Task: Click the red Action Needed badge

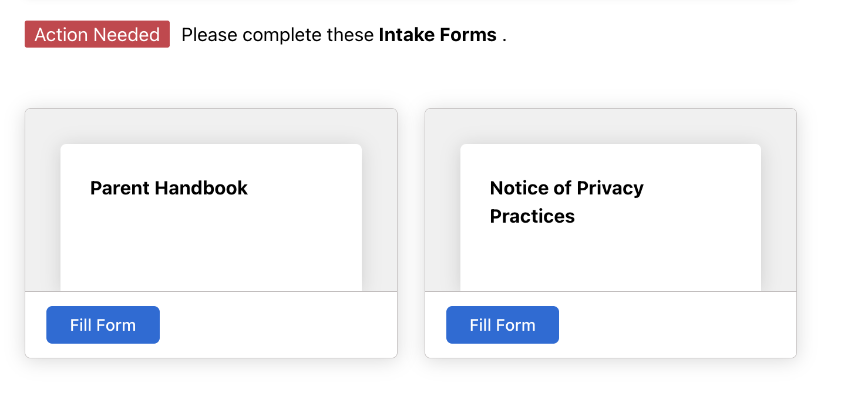Action: [x=97, y=35]
